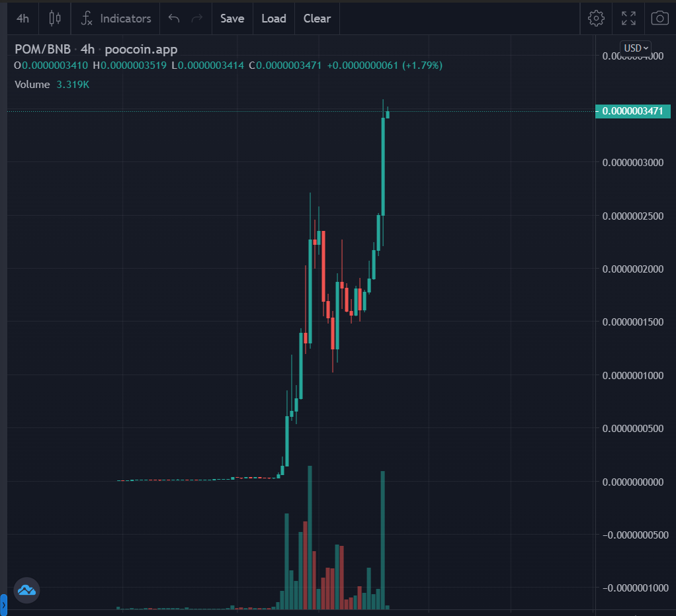The image size is (676, 616).
Task: Click the TradingView logo badge
Action: click(26, 590)
